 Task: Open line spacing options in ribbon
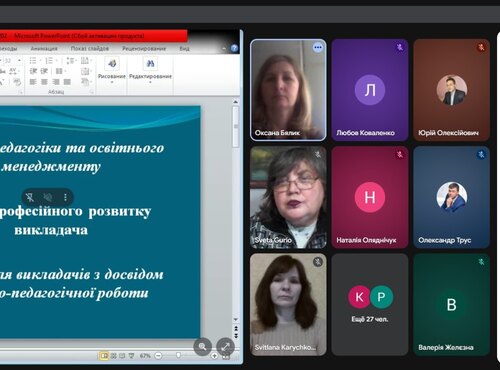[70, 61]
